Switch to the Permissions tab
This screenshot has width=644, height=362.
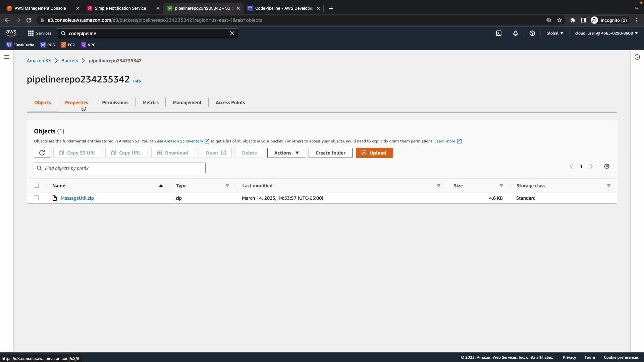(115, 103)
